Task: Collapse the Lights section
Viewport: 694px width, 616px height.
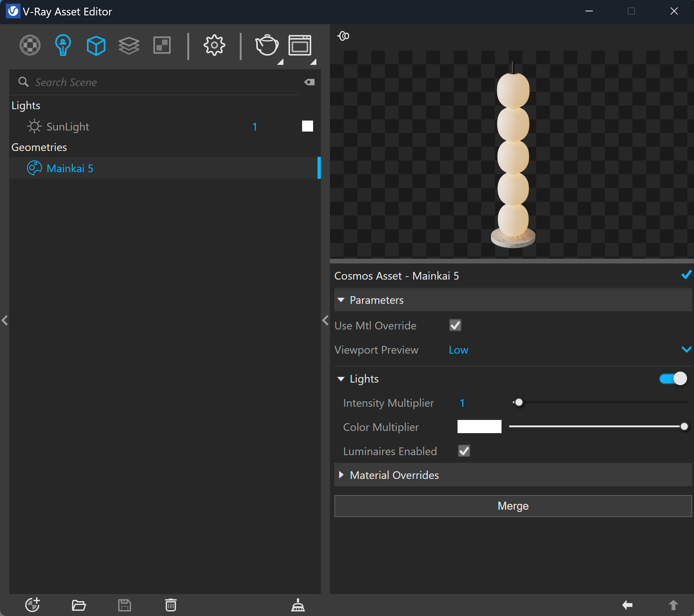Action: tap(341, 379)
